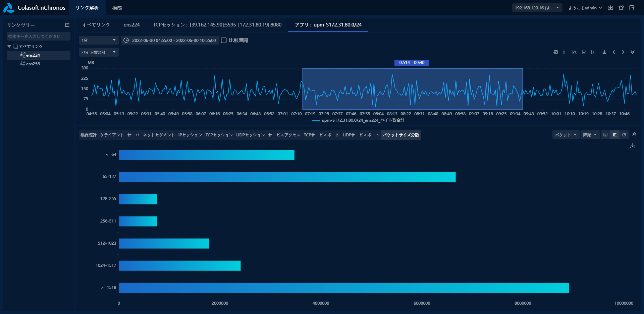Go to previous time range with left arrow
The image size is (644, 314).
pos(614,52)
